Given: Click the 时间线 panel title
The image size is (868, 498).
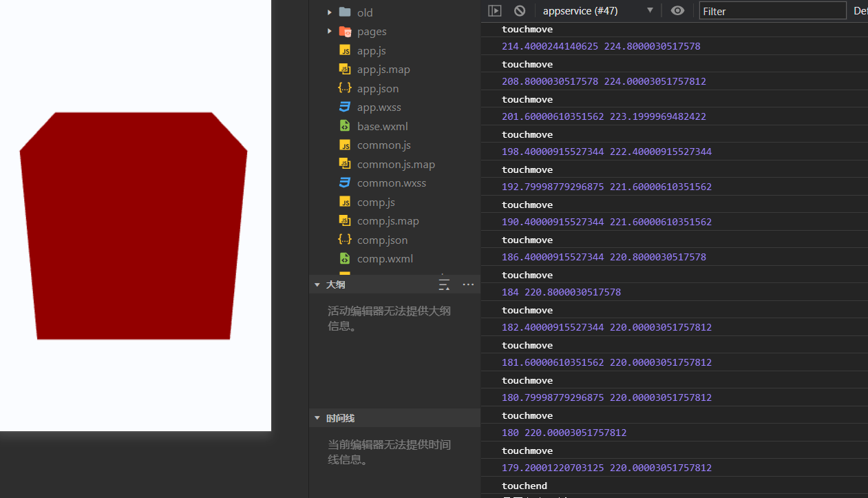Looking at the screenshot, I should tap(340, 418).
